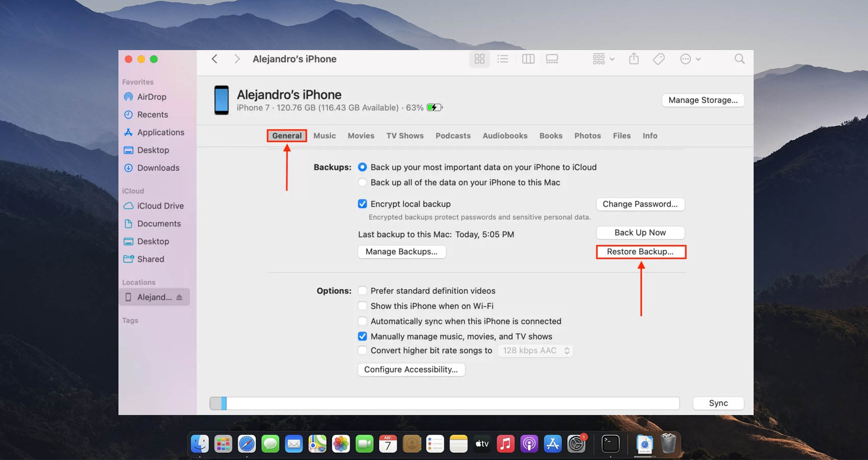This screenshot has height=460, width=868.
Task: Open Finder search magnifier
Action: click(x=739, y=59)
